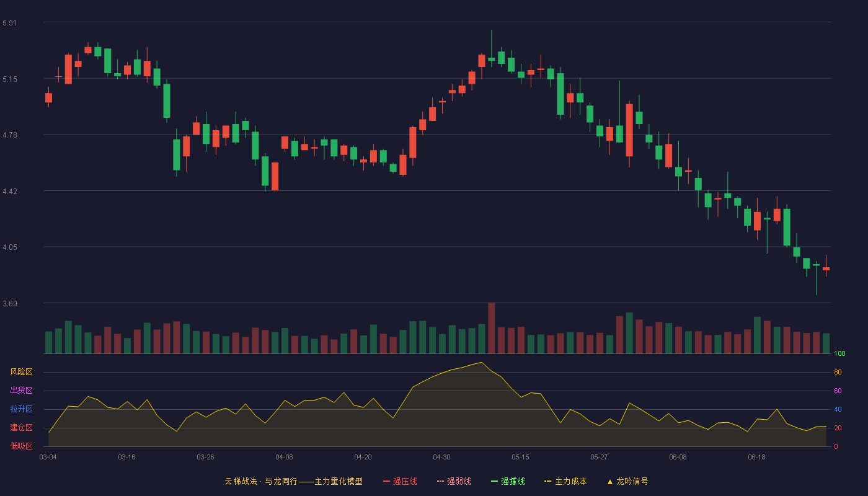Toggle the pink dashed 强弱线 legend marker
Image resolution: width=868 pixels, height=496 pixels.
click(x=440, y=481)
